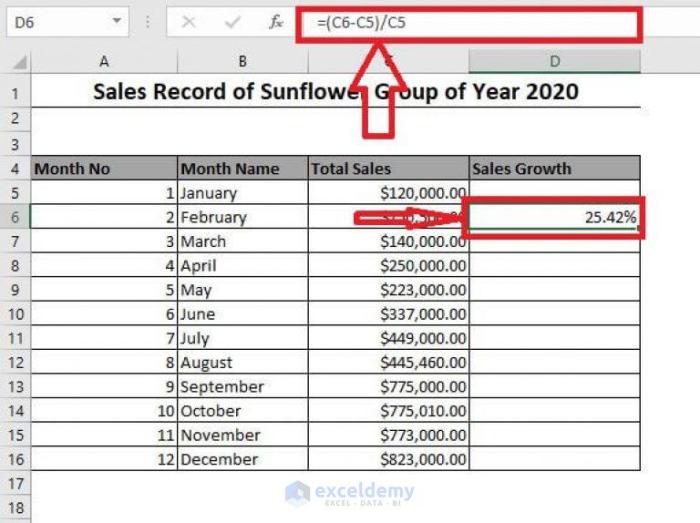
Task: Click the $445,460.00 sales cell
Action: point(388,362)
